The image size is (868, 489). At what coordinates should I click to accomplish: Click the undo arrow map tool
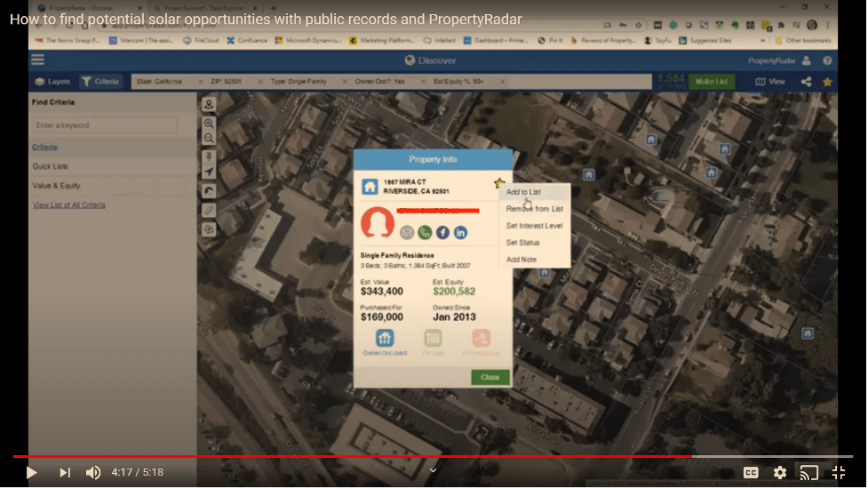(x=209, y=191)
